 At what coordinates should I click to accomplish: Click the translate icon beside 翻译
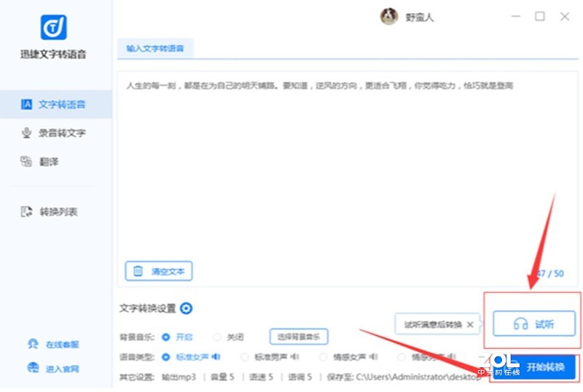point(26,162)
